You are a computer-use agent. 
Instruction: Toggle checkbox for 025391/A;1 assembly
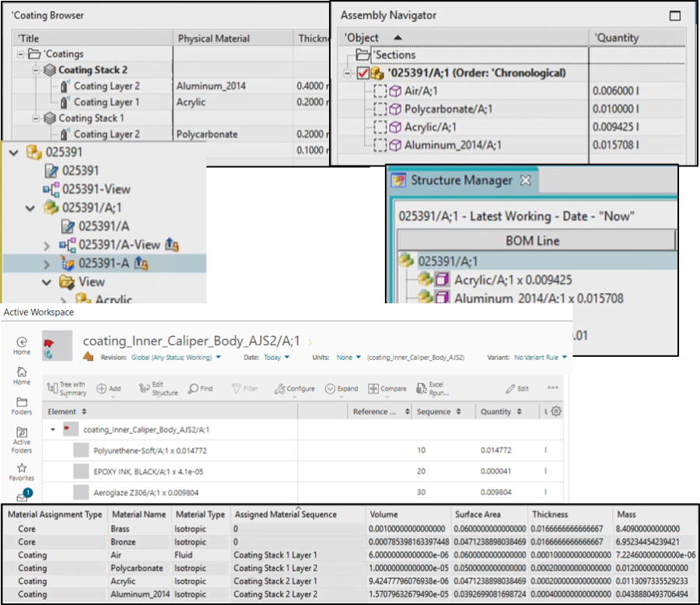pyautogui.click(x=362, y=73)
